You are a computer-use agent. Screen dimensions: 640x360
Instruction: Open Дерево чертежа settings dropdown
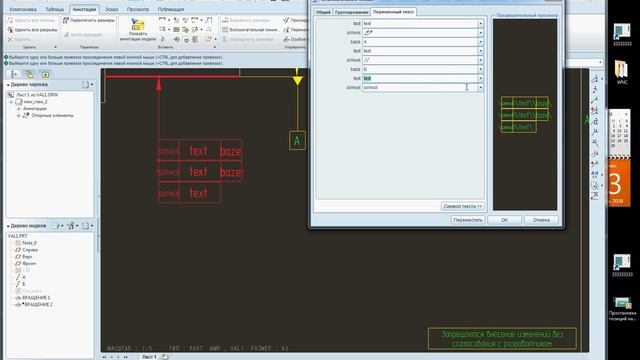click(87, 84)
